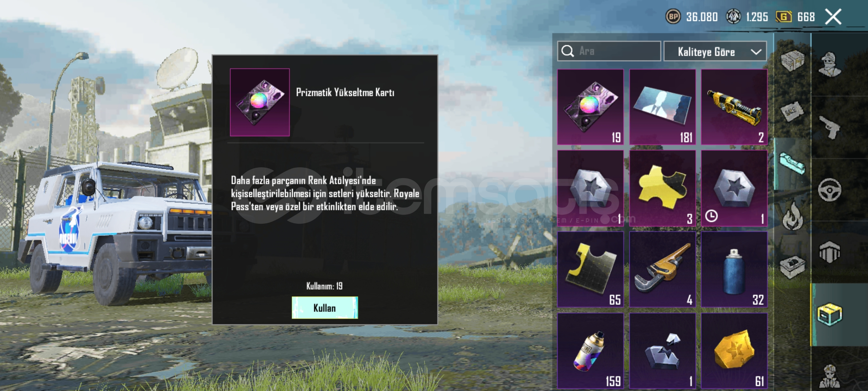
Task: Select the gold nugget coin with count 61
Action: coord(734,351)
